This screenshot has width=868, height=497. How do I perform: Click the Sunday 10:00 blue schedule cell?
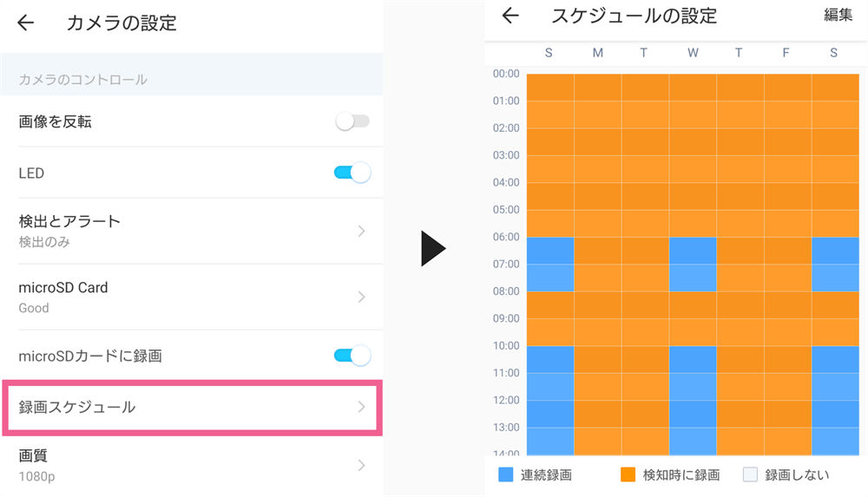[x=550, y=360]
